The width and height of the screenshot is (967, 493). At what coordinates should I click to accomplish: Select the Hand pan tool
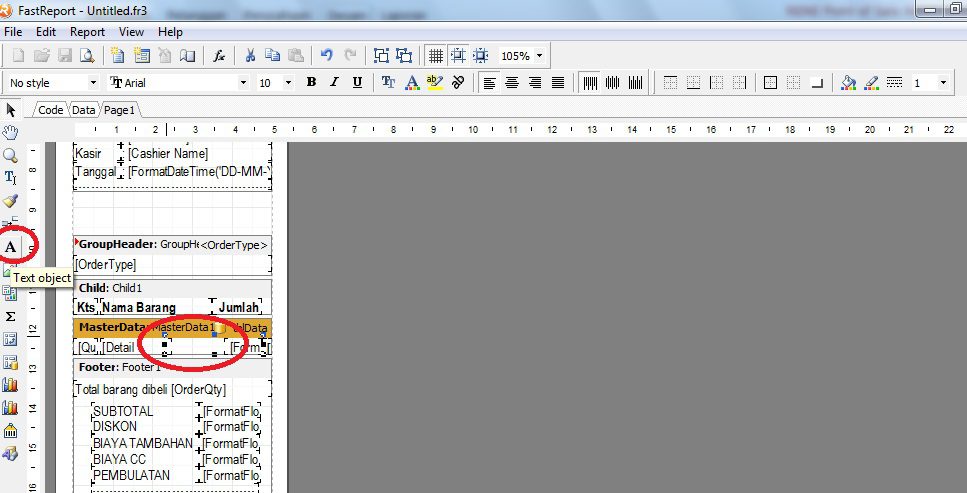point(10,133)
